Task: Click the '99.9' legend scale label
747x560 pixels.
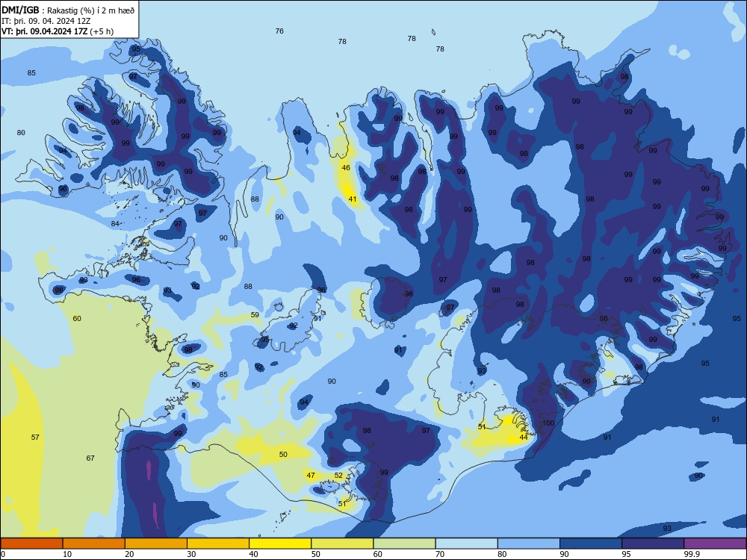Action: (692, 554)
